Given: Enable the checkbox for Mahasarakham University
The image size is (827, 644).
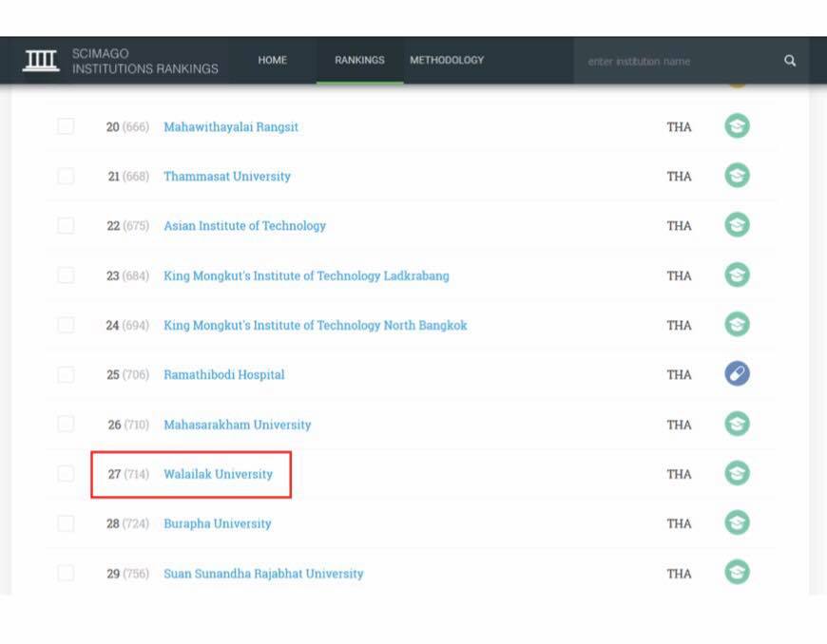Looking at the screenshot, I should click(x=66, y=424).
